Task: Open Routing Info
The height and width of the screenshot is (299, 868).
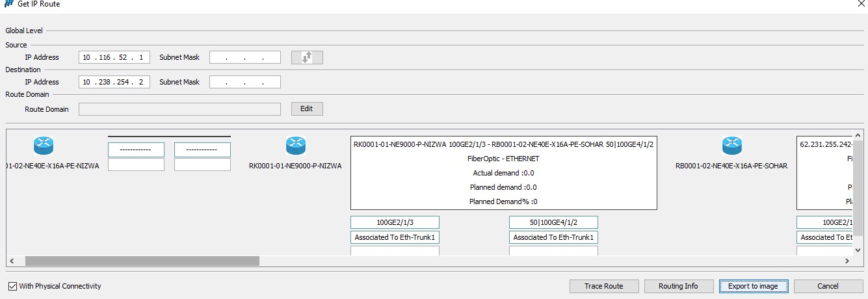Action: point(678,286)
